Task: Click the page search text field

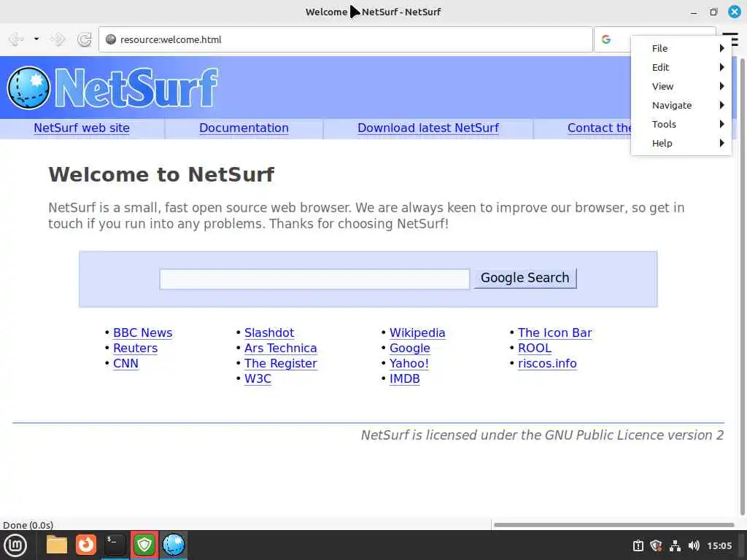Action: click(x=314, y=279)
